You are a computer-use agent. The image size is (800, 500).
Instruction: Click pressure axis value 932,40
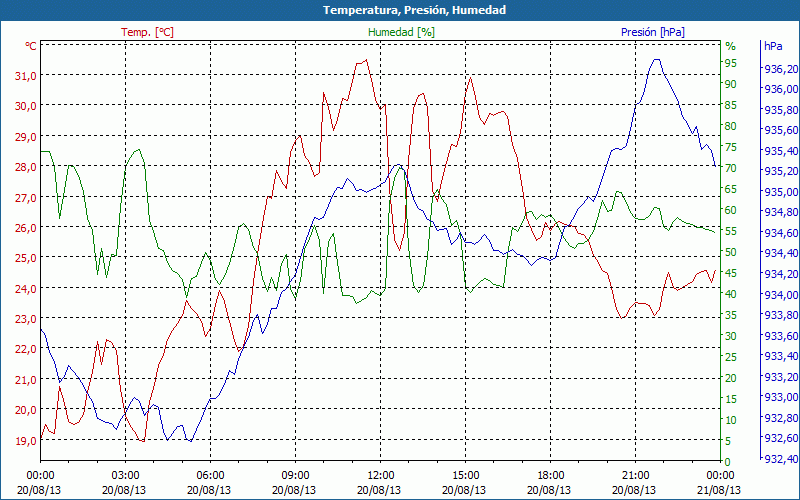[x=781, y=459]
